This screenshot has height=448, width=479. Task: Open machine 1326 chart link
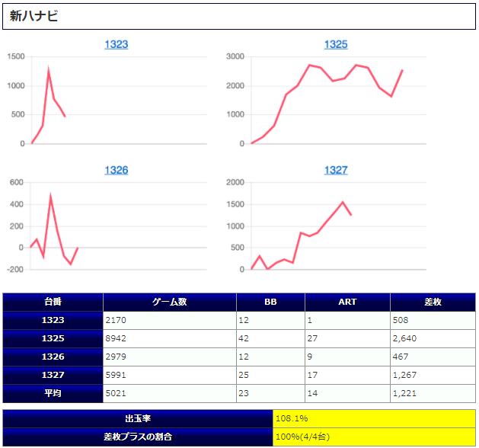(x=116, y=170)
